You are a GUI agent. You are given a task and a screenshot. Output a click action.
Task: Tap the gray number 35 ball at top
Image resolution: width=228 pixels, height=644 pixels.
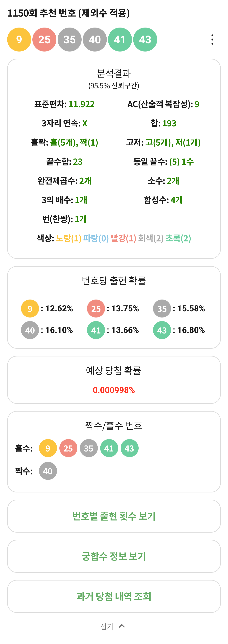click(70, 40)
